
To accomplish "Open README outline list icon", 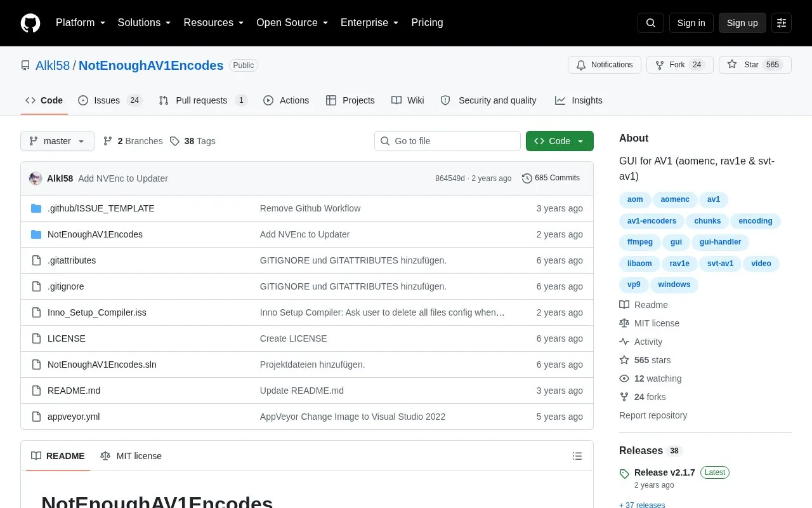I will (x=577, y=456).
